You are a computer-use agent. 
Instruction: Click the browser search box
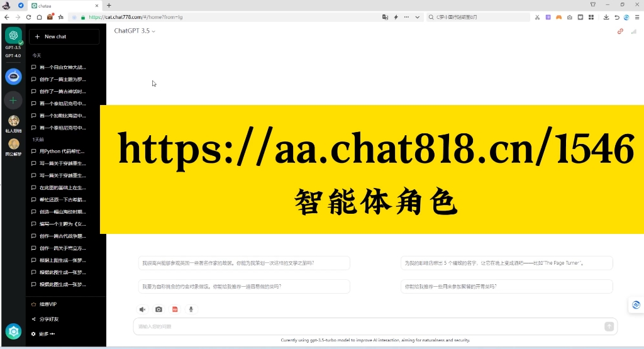(479, 17)
